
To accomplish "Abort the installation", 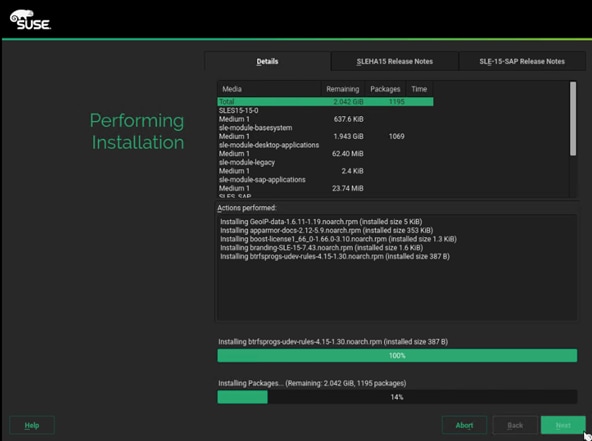I will [x=464, y=425].
